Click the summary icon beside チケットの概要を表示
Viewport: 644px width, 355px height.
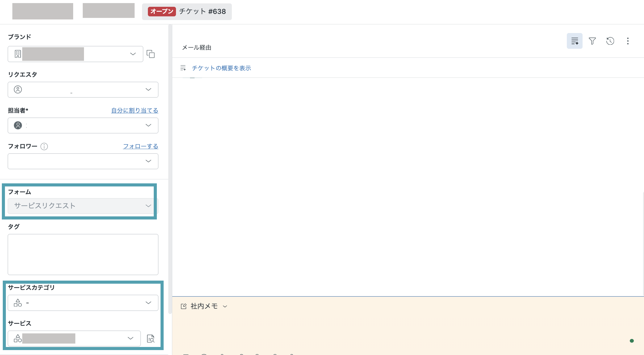183,68
